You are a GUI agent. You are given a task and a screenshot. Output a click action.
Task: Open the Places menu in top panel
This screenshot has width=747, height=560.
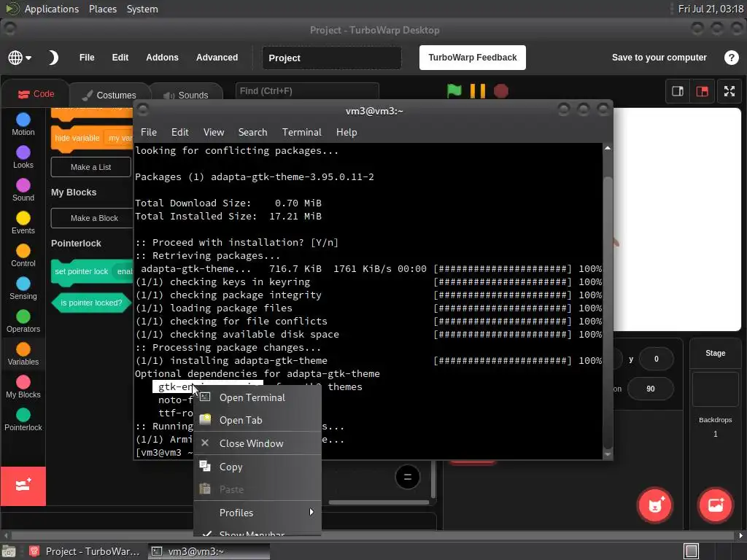[102, 9]
